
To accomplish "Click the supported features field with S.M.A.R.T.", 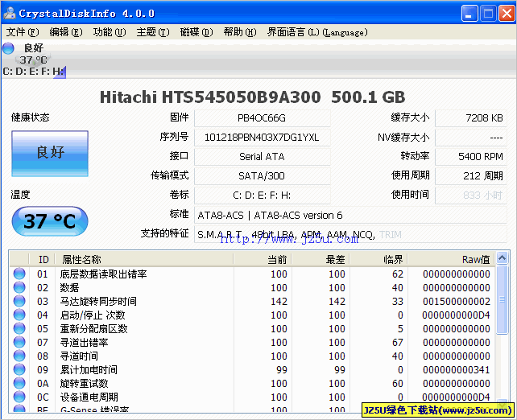I will 350,235.
